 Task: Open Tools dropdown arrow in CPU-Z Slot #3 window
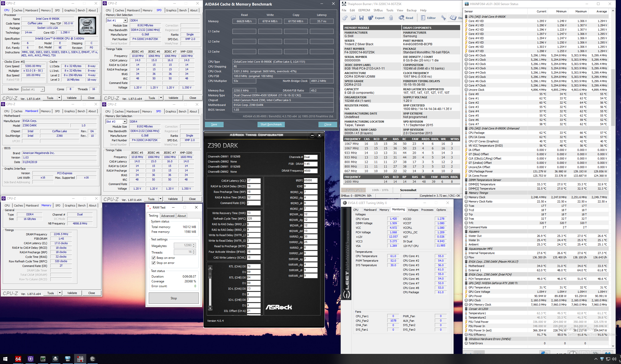(x=160, y=199)
